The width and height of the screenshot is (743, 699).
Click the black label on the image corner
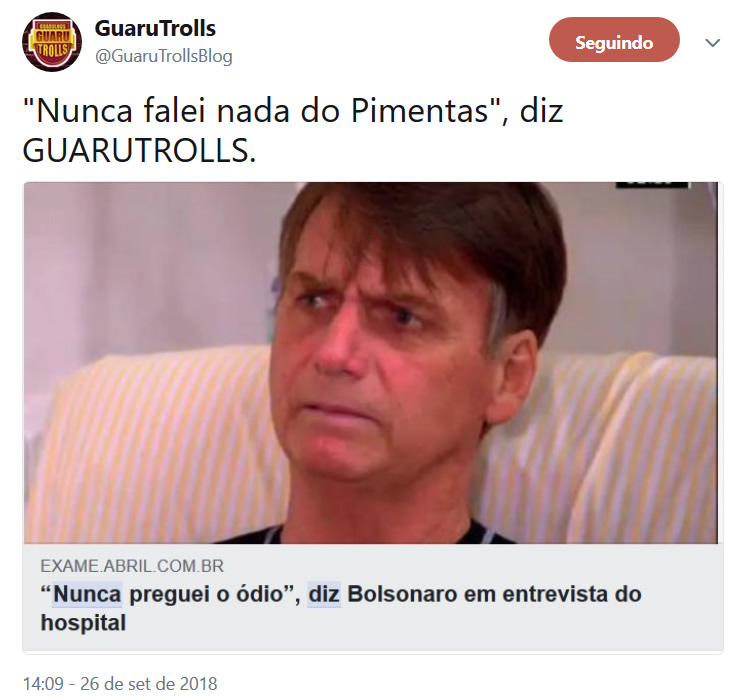(x=652, y=185)
